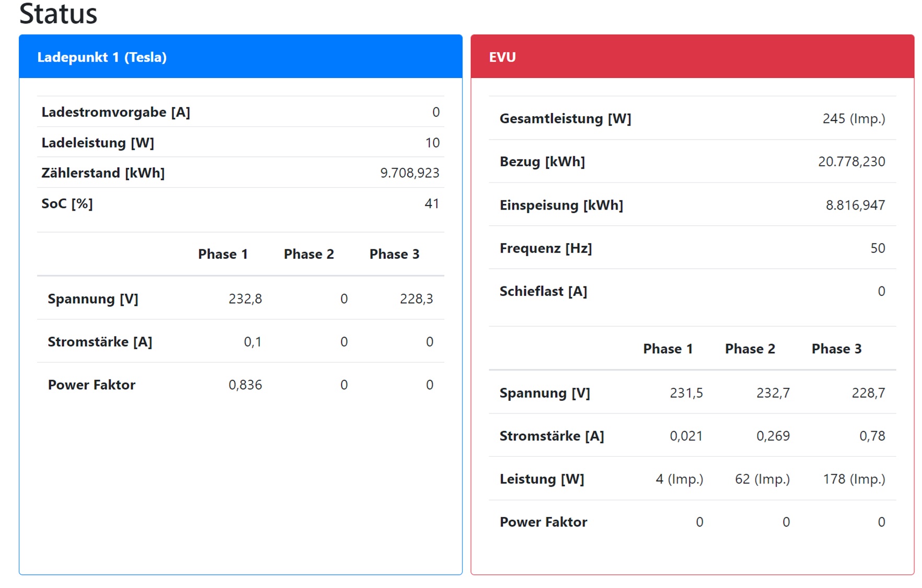Click the Ladeleistung value 10

432,143
